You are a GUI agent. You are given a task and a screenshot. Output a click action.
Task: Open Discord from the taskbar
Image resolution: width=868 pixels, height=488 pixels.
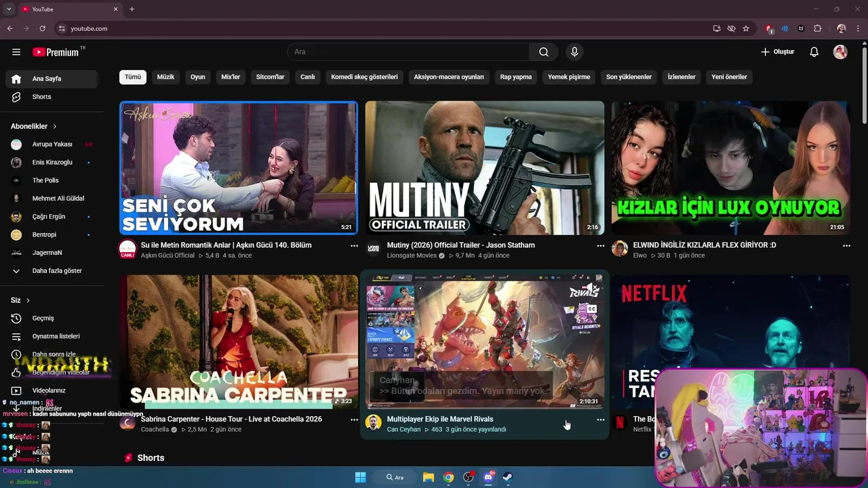[488, 477]
